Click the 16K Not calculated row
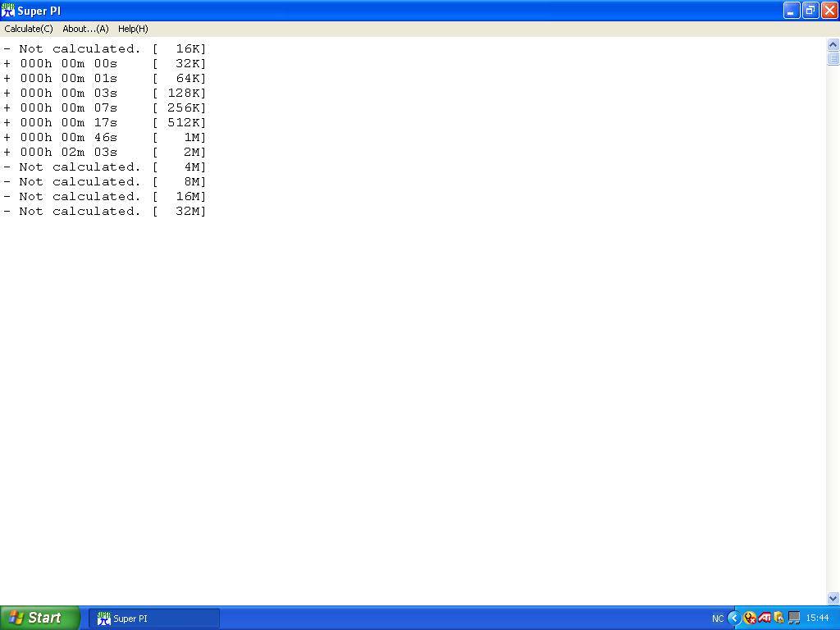Screen dimensions: 840x630 pyautogui.click(x=104, y=48)
